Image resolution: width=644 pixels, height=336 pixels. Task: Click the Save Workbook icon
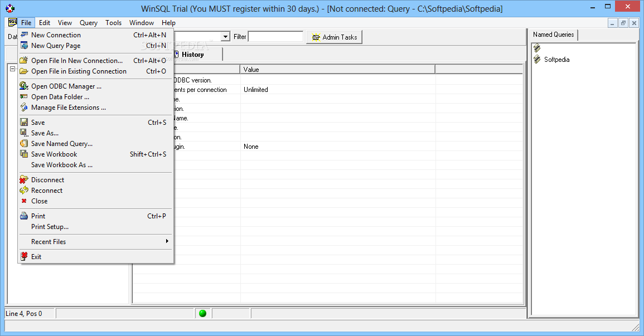point(24,154)
